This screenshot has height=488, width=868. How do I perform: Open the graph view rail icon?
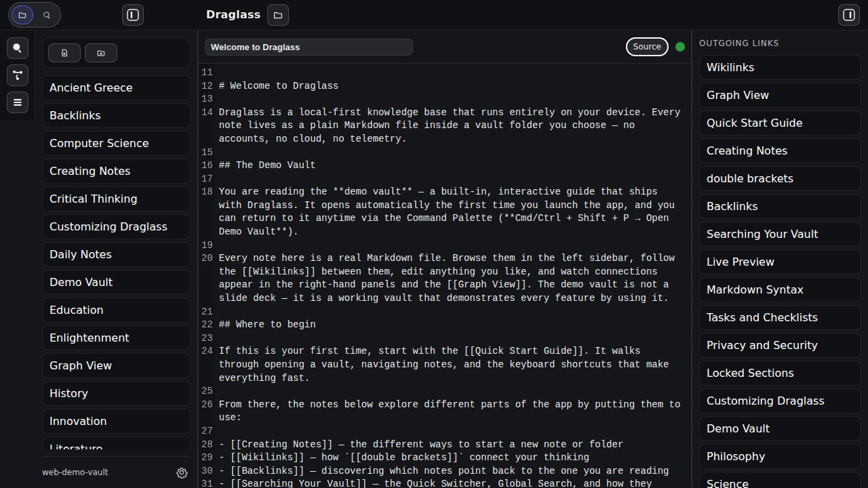[x=18, y=75]
